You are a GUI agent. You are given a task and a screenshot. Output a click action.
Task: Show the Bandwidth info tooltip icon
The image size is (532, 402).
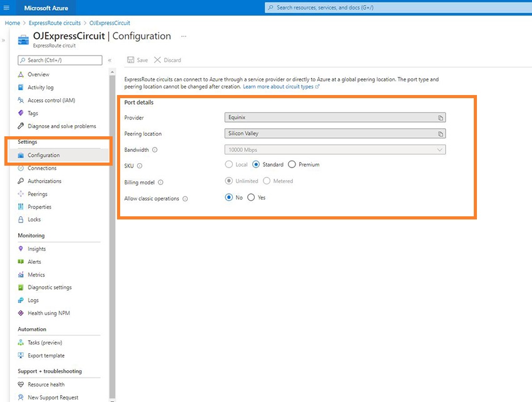(x=155, y=150)
